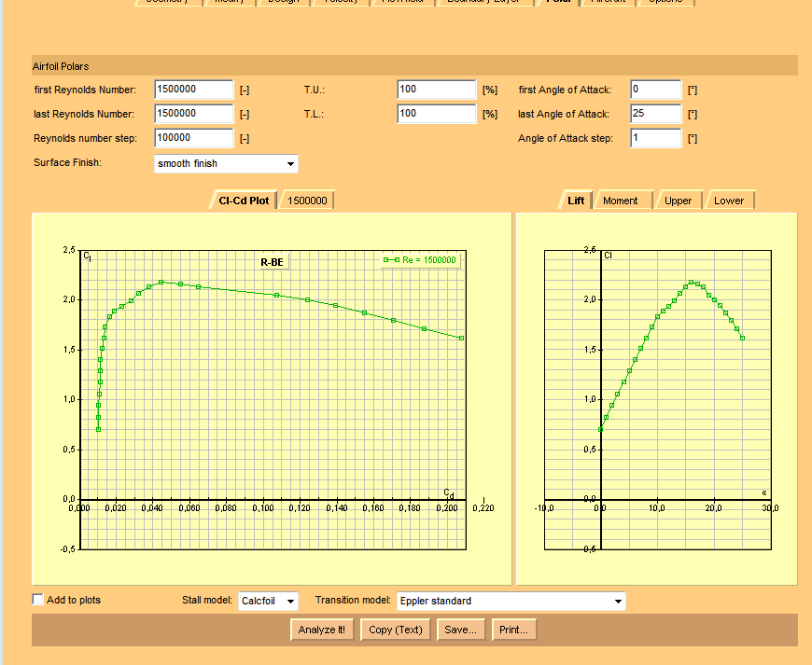Click the Re = 1500000 plot legend

coord(421,261)
